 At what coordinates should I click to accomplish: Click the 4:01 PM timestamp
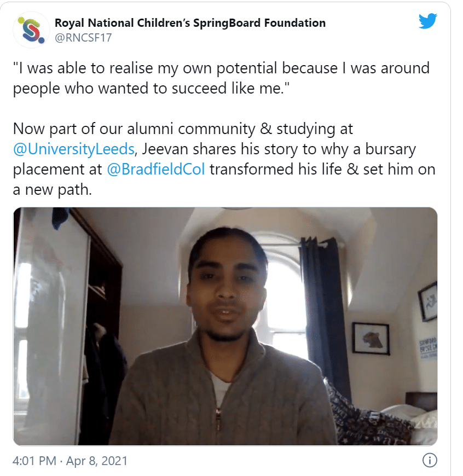pos(34,461)
